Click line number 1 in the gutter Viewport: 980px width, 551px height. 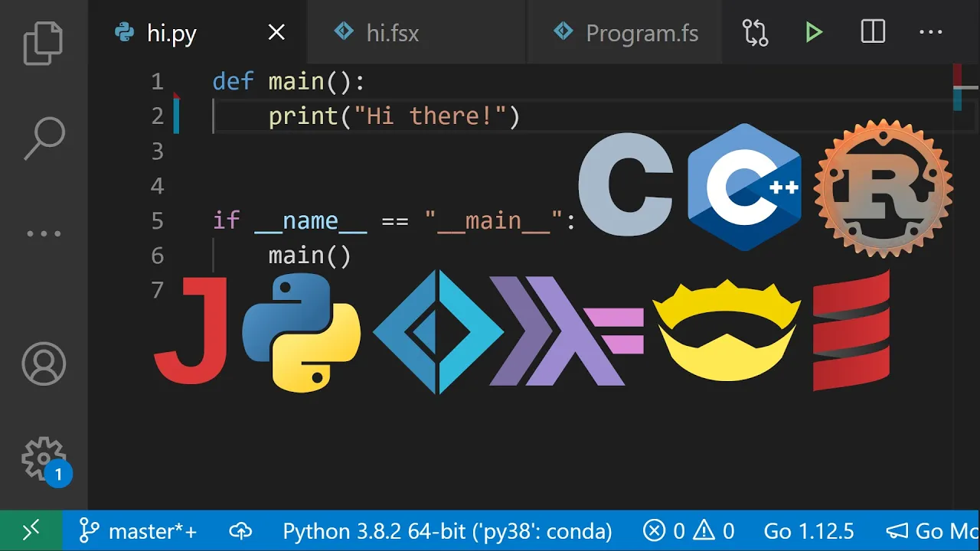click(157, 81)
